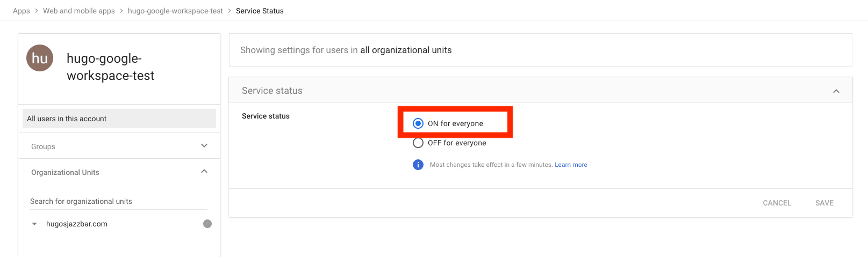
Task: Click the blue info icon
Action: coord(418,165)
